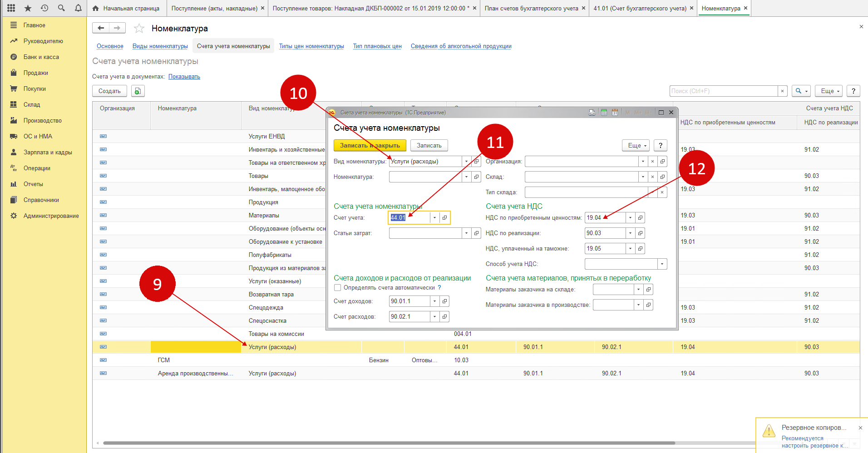Add Номенклатура page to favorites star

139,29
